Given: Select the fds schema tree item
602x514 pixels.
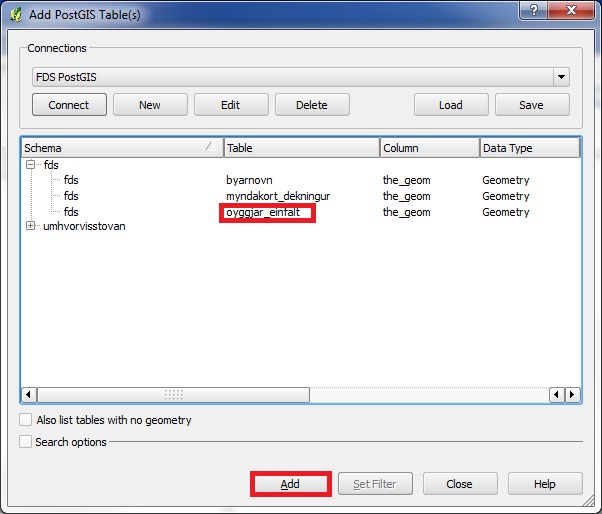Looking at the screenshot, I should [51, 165].
